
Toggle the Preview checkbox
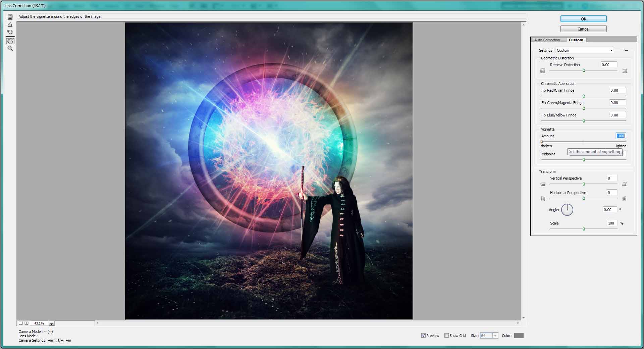click(423, 336)
